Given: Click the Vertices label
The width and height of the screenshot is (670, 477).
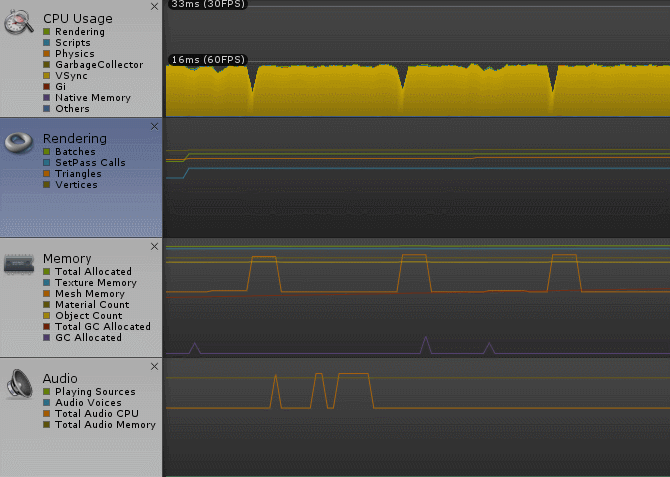Looking at the screenshot, I should coord(76,185).
